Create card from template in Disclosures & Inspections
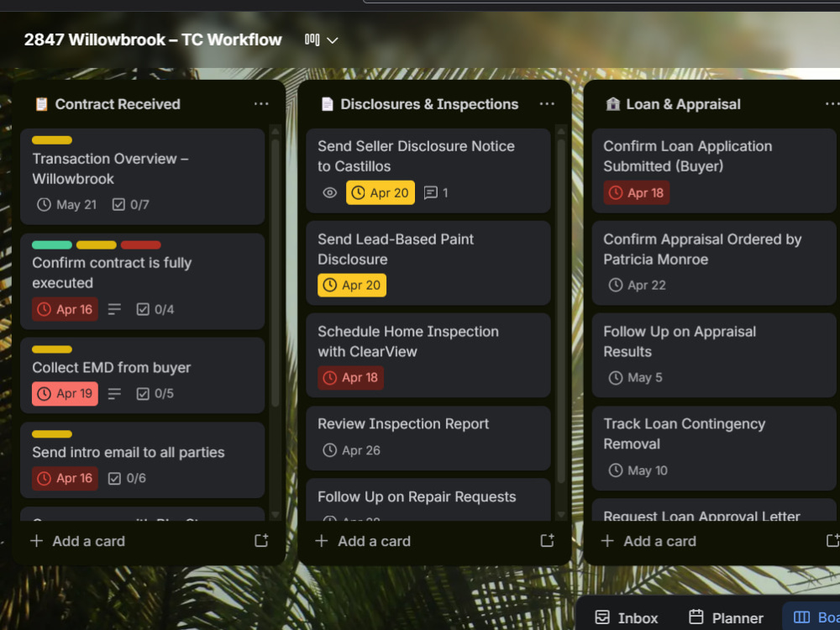Viewport: 840px width, 630px height. 547,540
